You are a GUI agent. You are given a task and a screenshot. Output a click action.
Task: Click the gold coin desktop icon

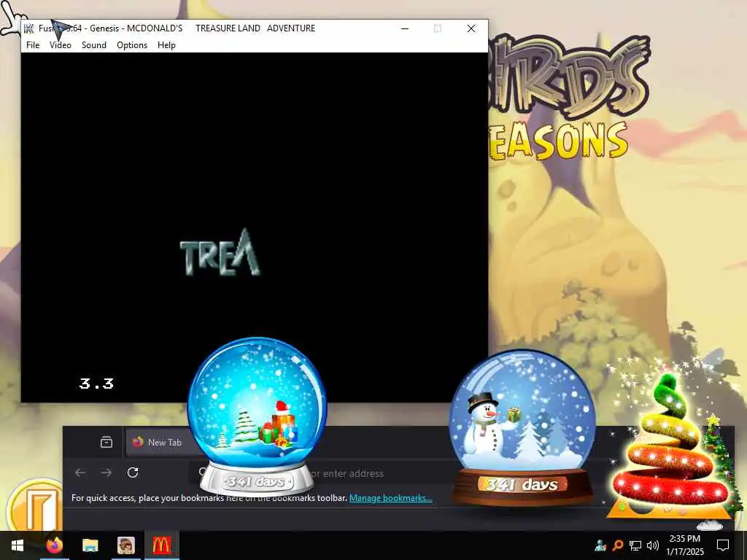coord(34,505)
